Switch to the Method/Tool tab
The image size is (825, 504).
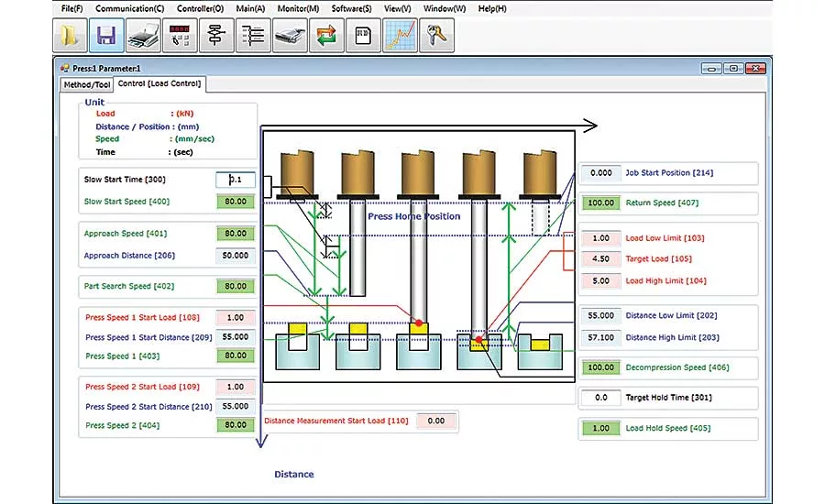[x=87, y=84]
